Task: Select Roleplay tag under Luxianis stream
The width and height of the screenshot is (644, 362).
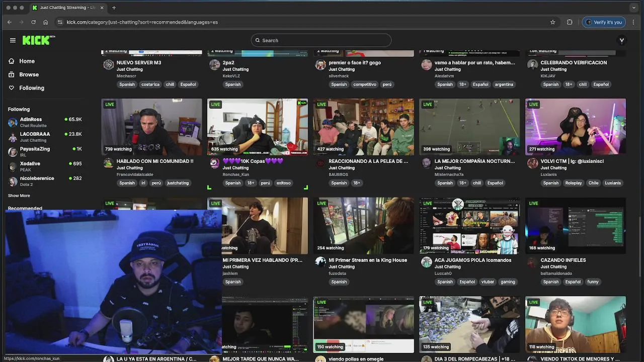Action: click(x=573, y=183)
